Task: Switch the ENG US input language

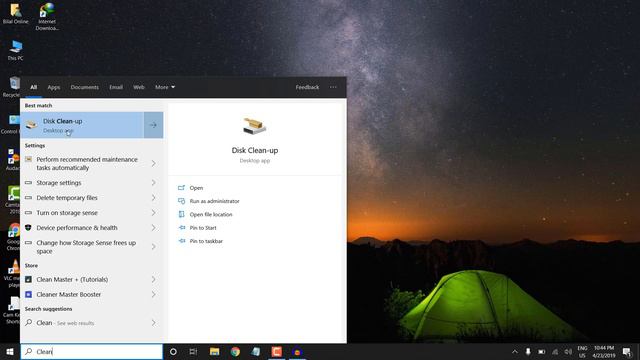Action: click(x=582, y=351)
